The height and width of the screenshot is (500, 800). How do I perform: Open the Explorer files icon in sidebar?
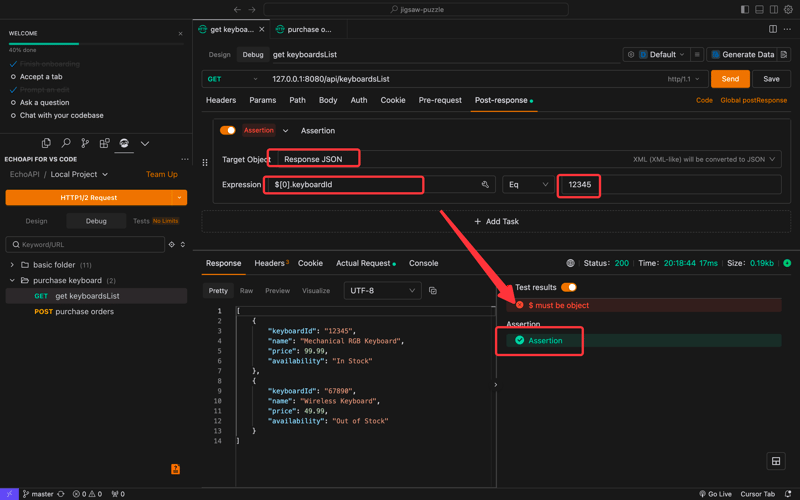coord(46,144)
